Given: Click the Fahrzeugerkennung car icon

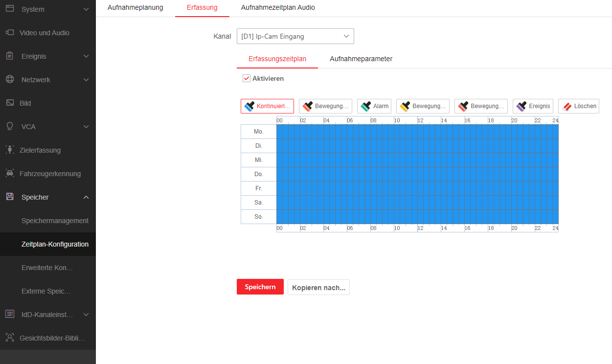Looking at the screenshot, I should (x=10, y=174).
